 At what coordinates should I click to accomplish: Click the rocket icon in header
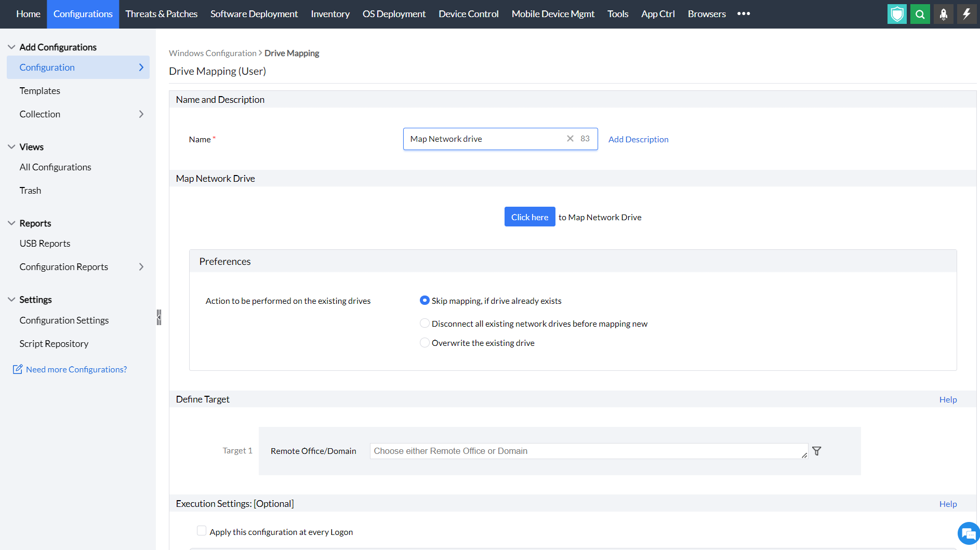(x=943, y=14)
